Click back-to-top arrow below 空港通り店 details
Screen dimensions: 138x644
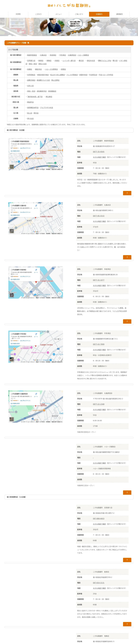127,560
